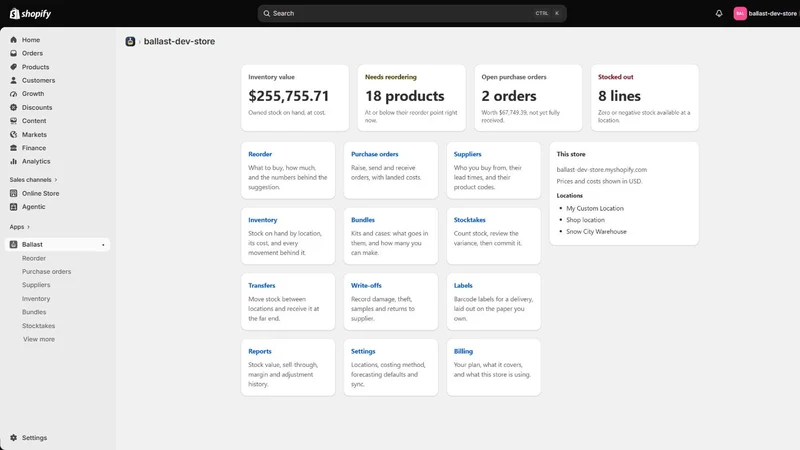
Task: Click the Open purchase orders 2 orders card
Action: 528,97
